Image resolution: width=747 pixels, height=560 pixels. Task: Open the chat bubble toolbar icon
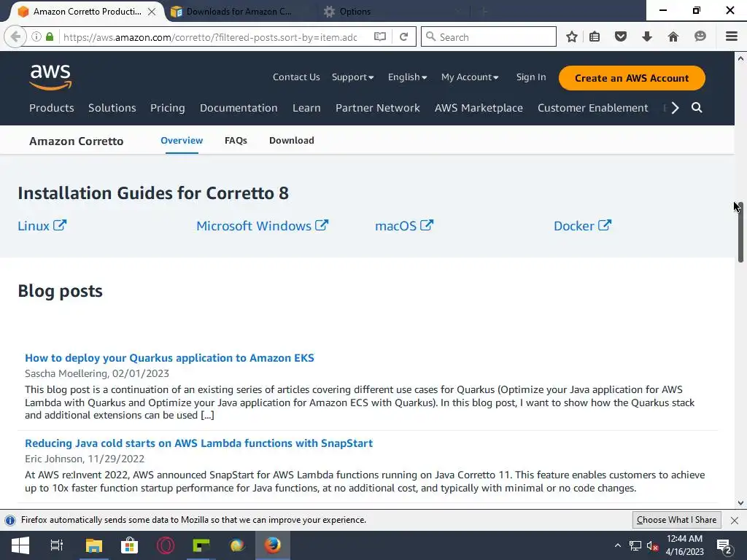point(700,36)
